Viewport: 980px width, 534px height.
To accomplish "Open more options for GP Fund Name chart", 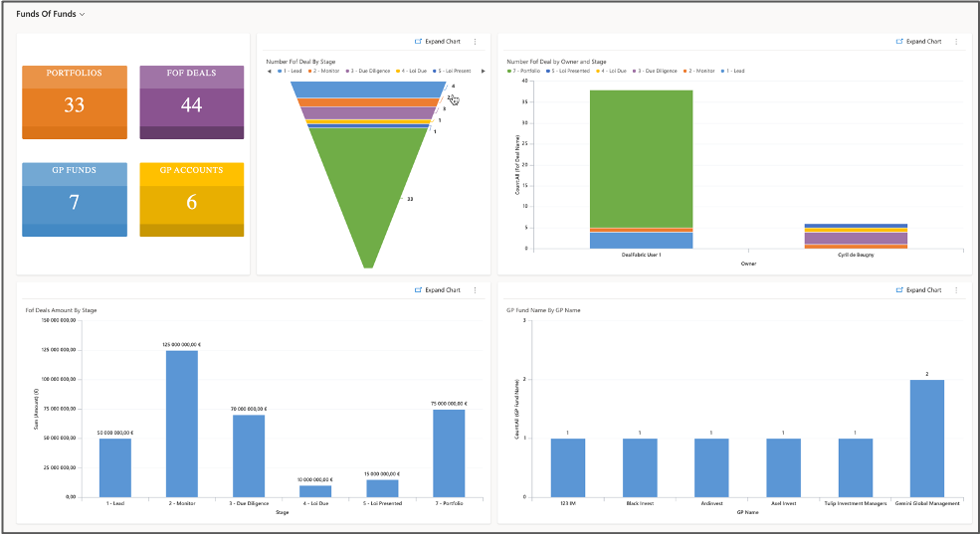I will [x=956, y=289].
